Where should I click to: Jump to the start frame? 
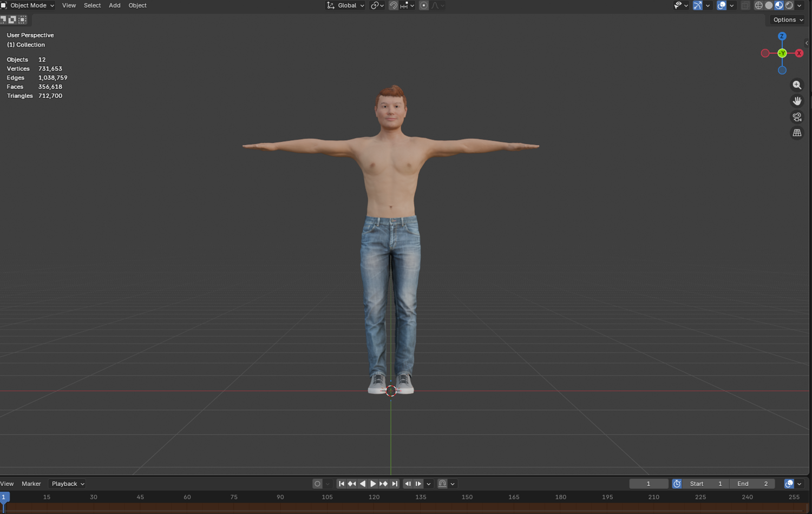tap(342, 484)
